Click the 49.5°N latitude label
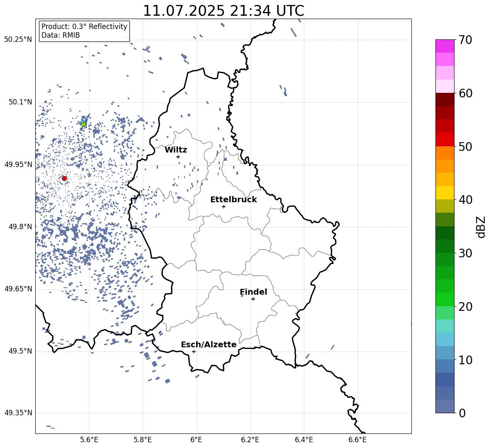 click(20, 351)
